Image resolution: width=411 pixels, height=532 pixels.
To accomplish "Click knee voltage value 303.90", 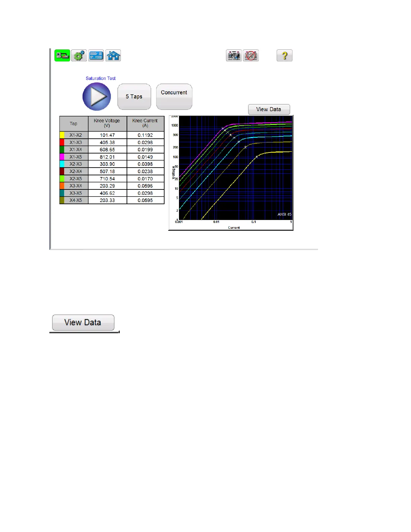I will click(x=107, y=164).
